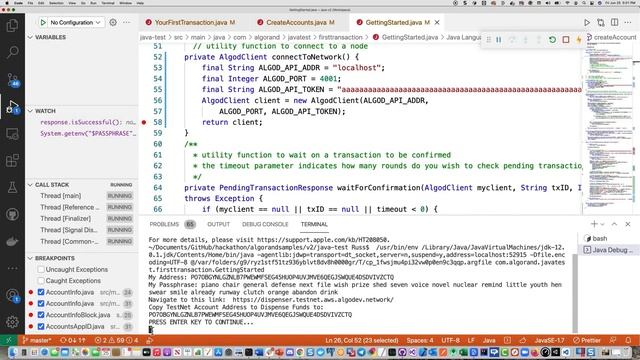Open the Search view in activity bar

click(12, 52)
